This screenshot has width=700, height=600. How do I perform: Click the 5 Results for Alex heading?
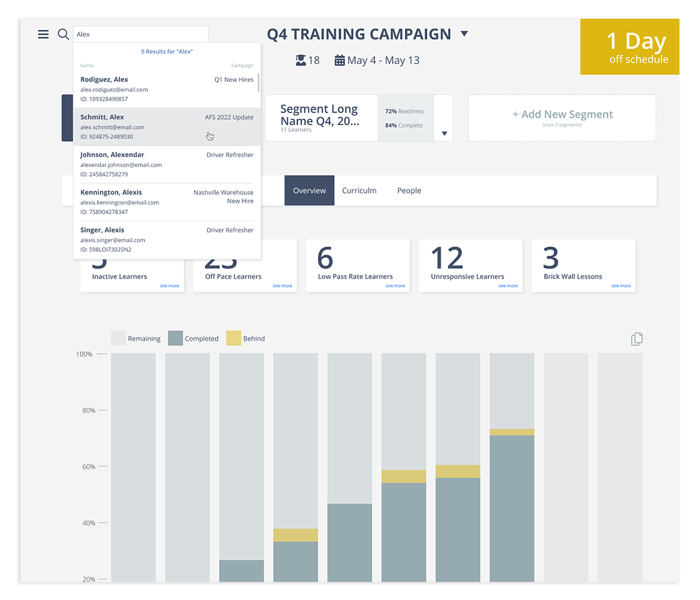(167, 51)
